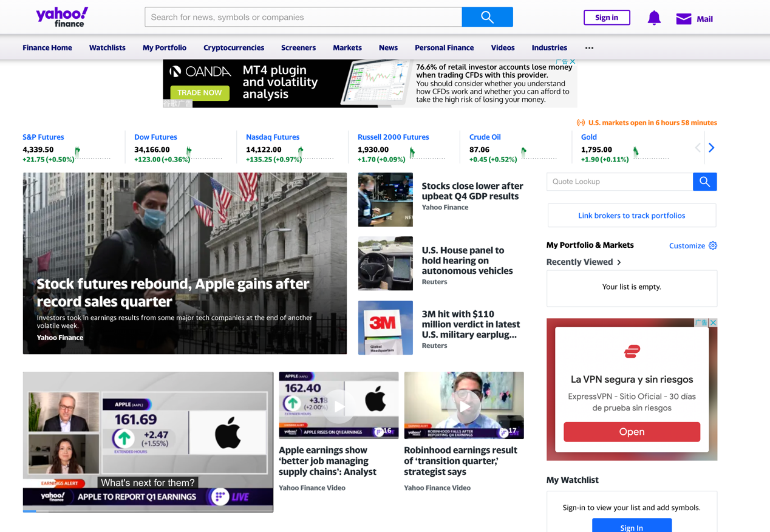Click the main search input field
Viewport: 770px width, 532px height.
tap(303, 17)
